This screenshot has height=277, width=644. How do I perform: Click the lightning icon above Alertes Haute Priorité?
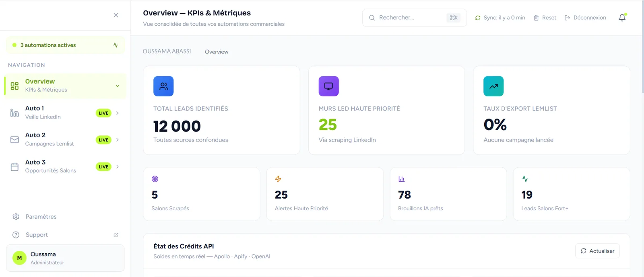(278, 179)
